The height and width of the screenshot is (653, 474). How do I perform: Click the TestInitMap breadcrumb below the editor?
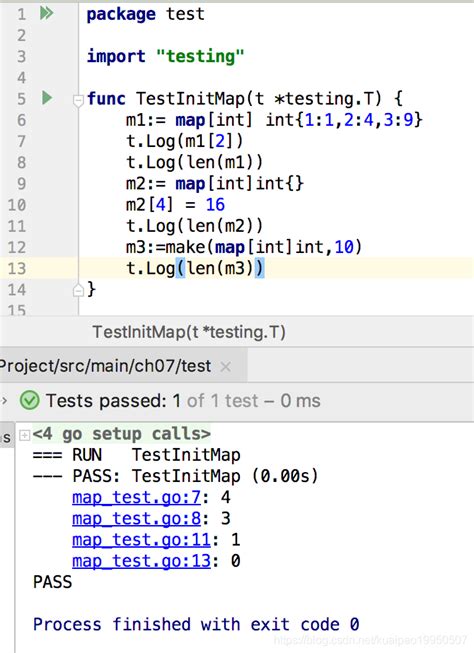[189, 332]
